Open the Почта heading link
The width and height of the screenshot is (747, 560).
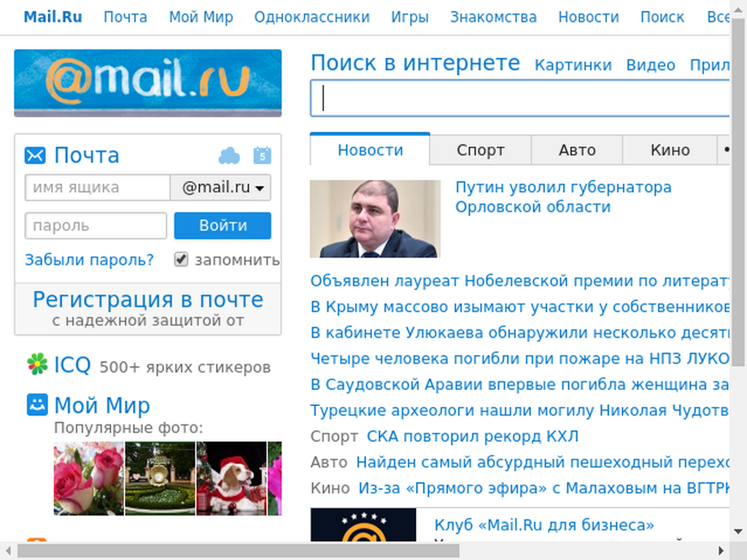(x=87, y=156)
